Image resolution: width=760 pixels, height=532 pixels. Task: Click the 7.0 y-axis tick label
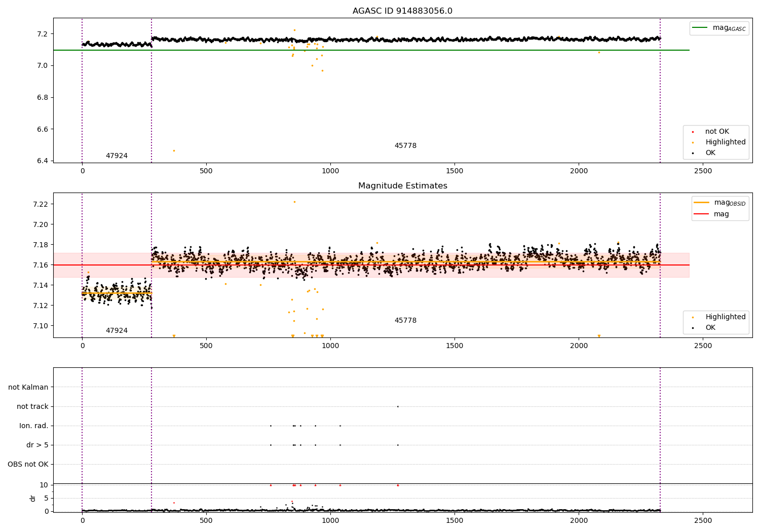[42, 66]
